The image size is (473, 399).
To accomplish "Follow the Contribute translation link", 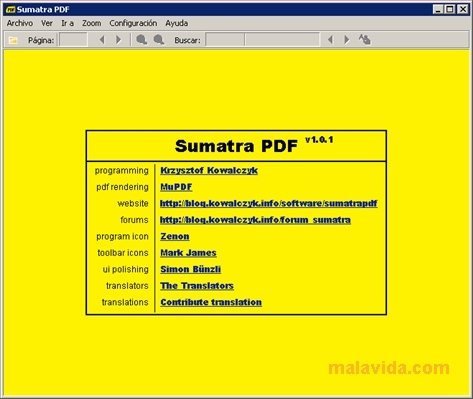I will pyautogui.click(x=211, y=302).
